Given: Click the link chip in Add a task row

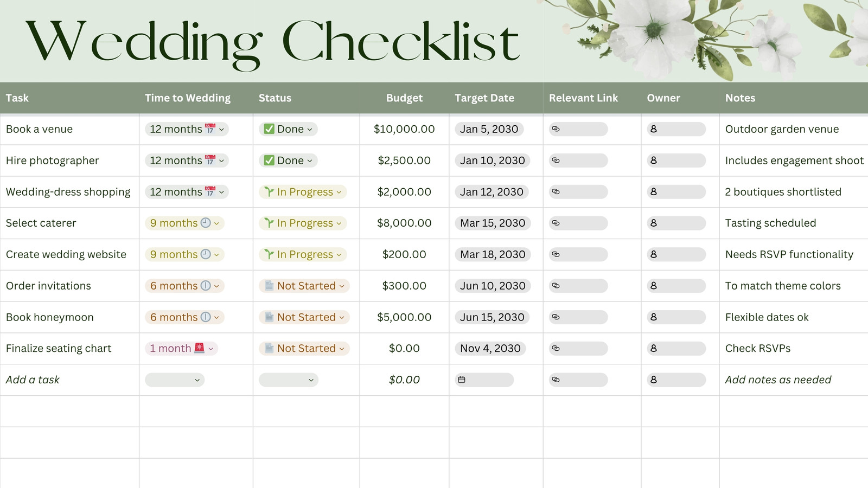Looking at the screenshot, I should point(578,380).
